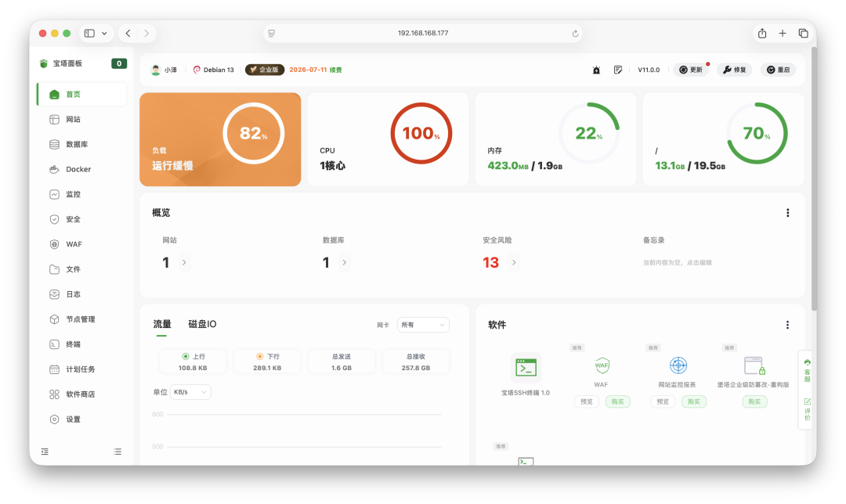Click the 重启 button
This screenshot has height=504, width=846.
(776, 70)
